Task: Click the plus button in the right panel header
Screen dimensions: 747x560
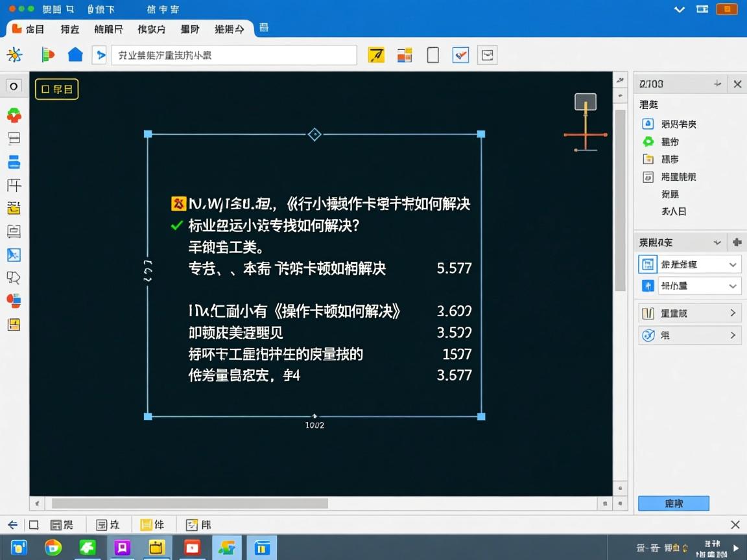Action: coord(737,242)
